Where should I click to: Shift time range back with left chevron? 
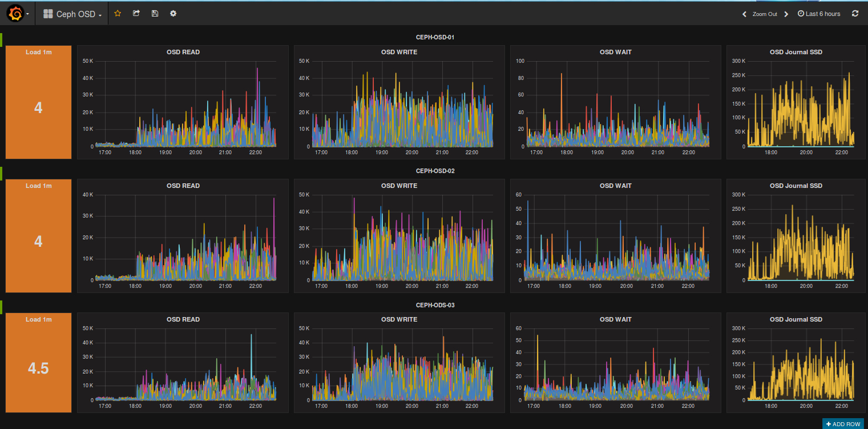pos(744,14)
